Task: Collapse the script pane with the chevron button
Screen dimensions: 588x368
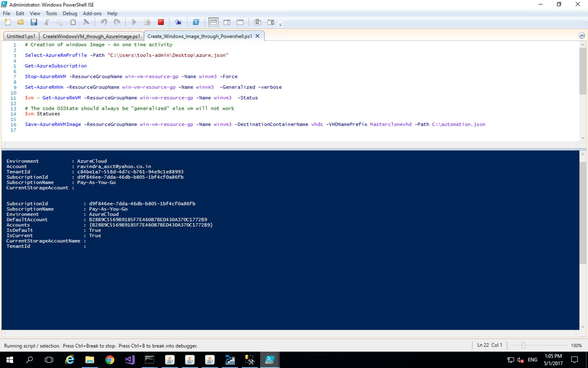Action: [582, 36]
